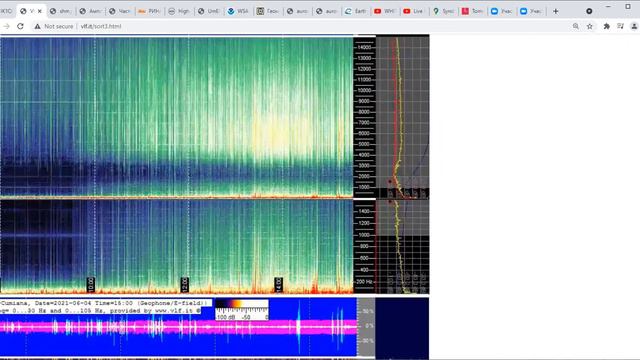
Task: Reload the current page
Action: [x=20, y=26]
